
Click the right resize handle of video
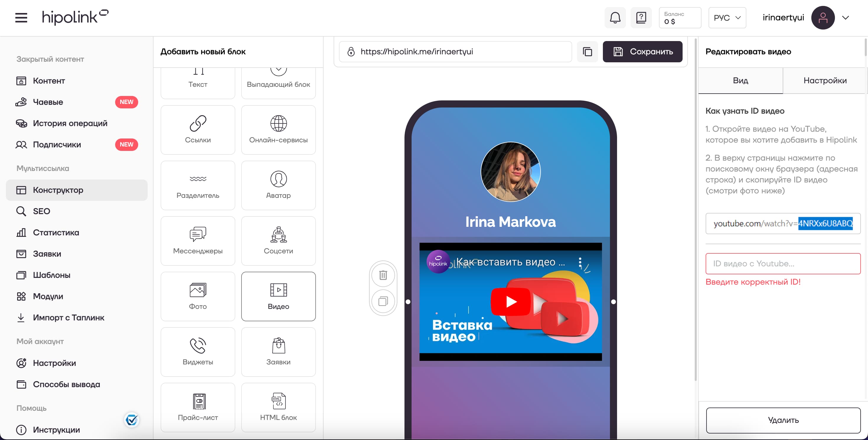(x=613, y=302)
